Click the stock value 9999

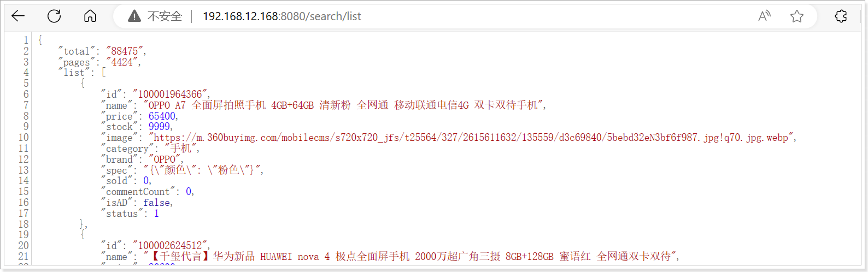pos(160,127)
